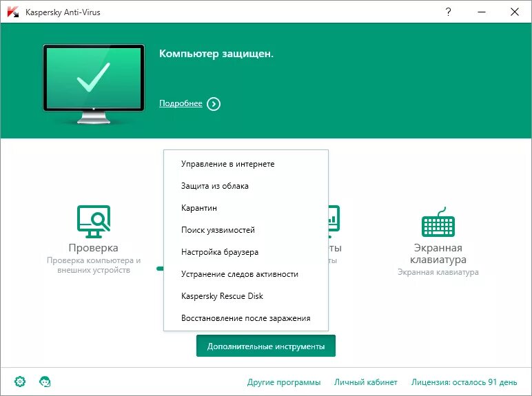Click the protected computer monitor image
Screen dimensions: 532x396
click(x=94, y=84)
